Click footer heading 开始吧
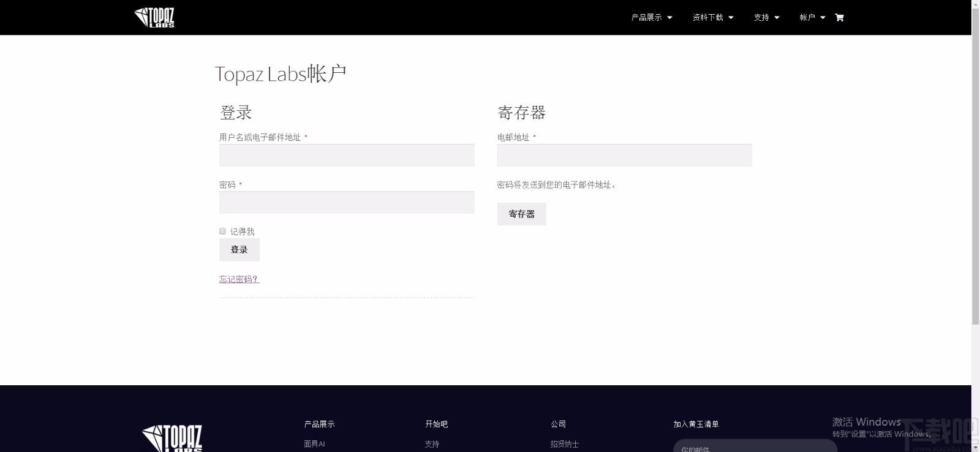980x452 pixels. (x=436, y=424)
